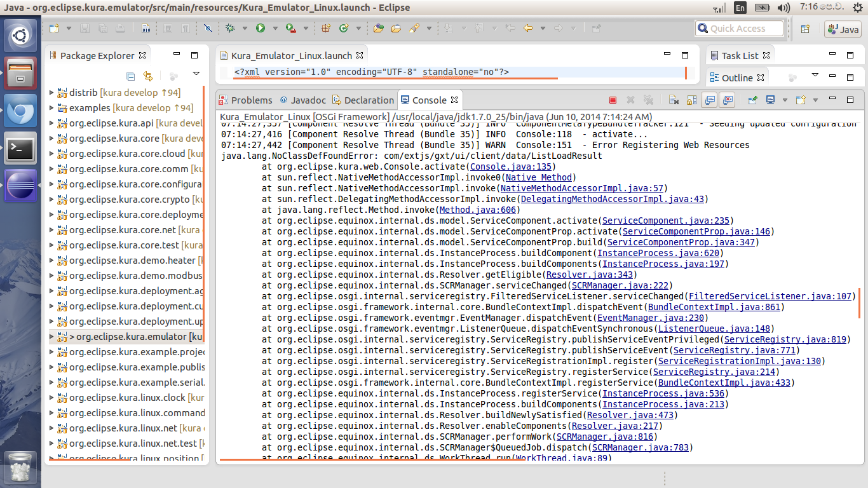The height and width of the screenshot is (488, 868).
Task: Switch to the Java perspective button
Action: pos(843,29)
